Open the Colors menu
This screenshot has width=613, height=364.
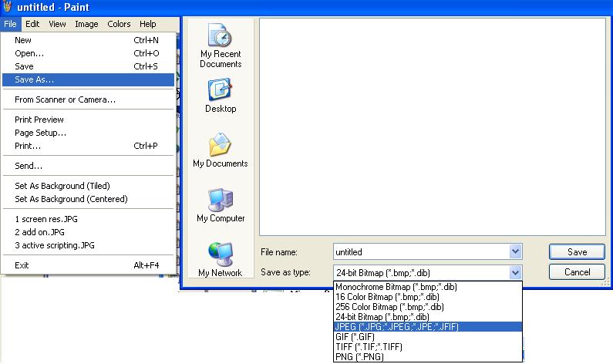pos(119,24)
